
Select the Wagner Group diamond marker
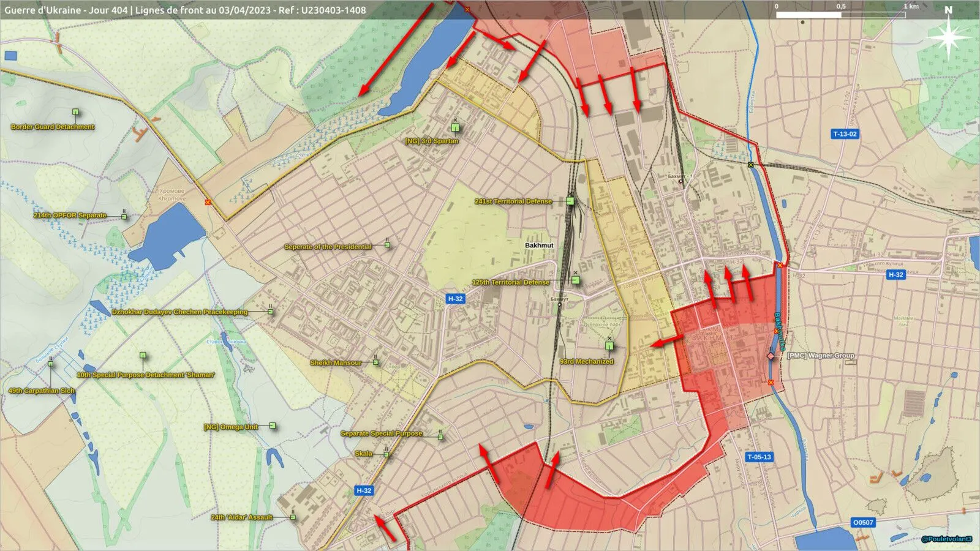(x=771, y=356)
